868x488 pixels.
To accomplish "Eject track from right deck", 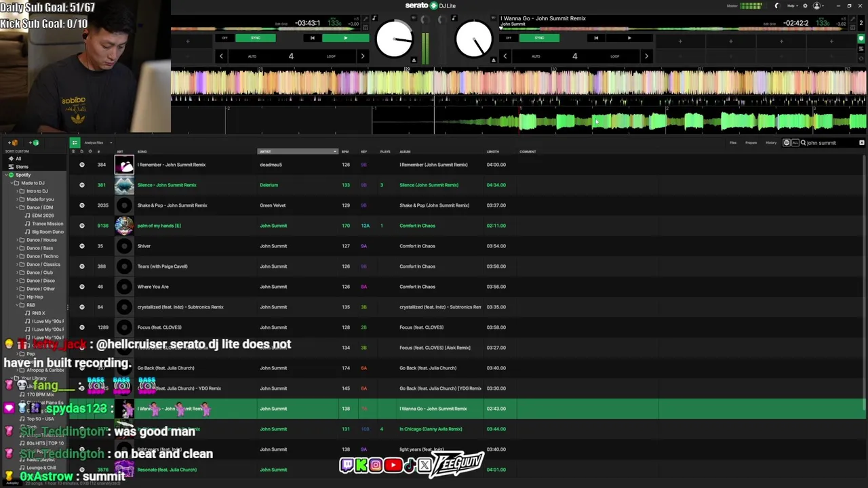I will click(494, 60).
